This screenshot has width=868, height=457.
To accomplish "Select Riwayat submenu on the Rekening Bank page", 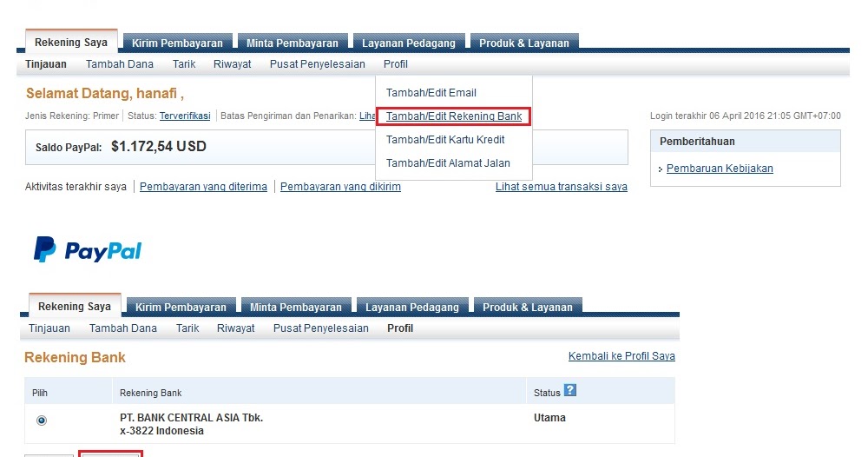I will point(236,328).
